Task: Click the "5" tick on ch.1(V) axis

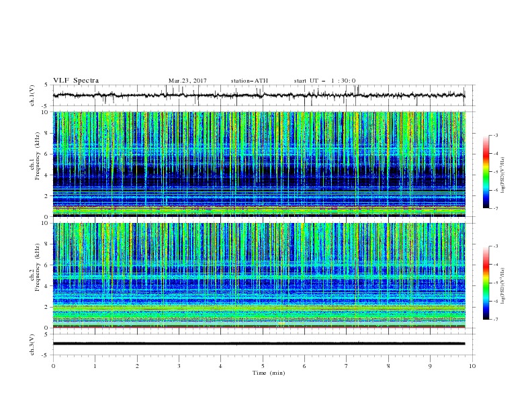Action: click(46, 85)
